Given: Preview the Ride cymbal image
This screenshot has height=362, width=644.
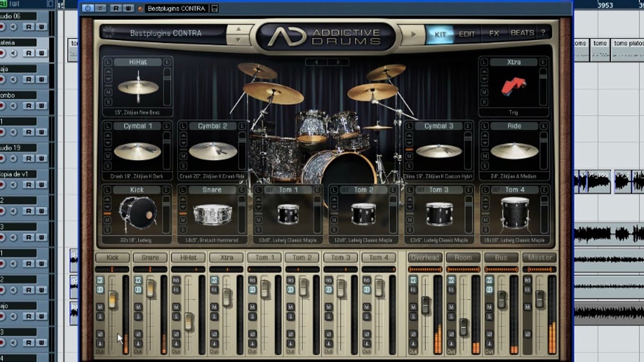Looking at the screenshot, I should 514,150.
